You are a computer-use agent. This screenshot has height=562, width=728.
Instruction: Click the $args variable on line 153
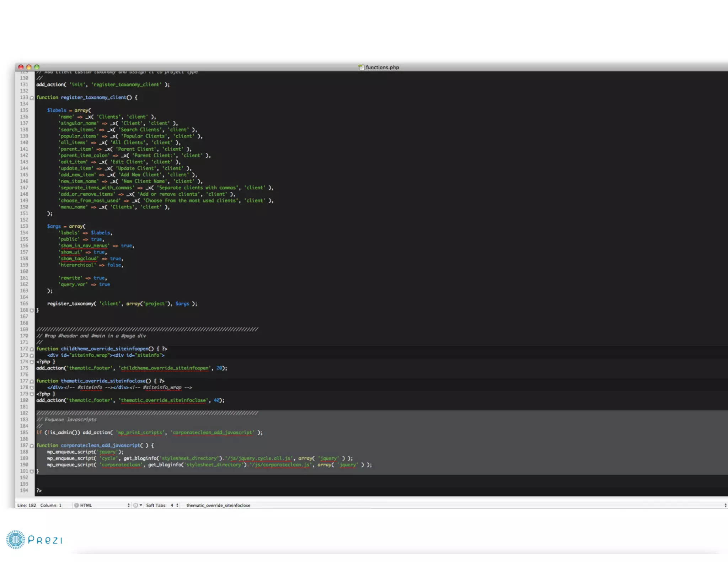click(54, 226)
